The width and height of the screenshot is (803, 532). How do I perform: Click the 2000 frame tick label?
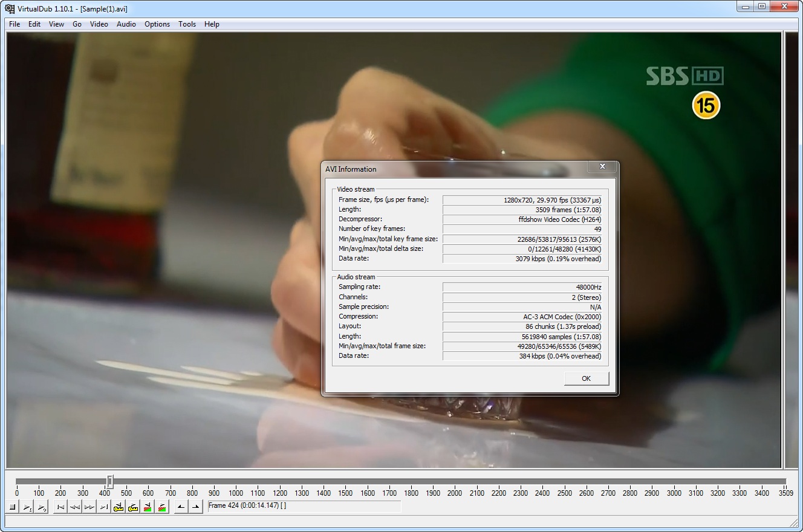455,493
